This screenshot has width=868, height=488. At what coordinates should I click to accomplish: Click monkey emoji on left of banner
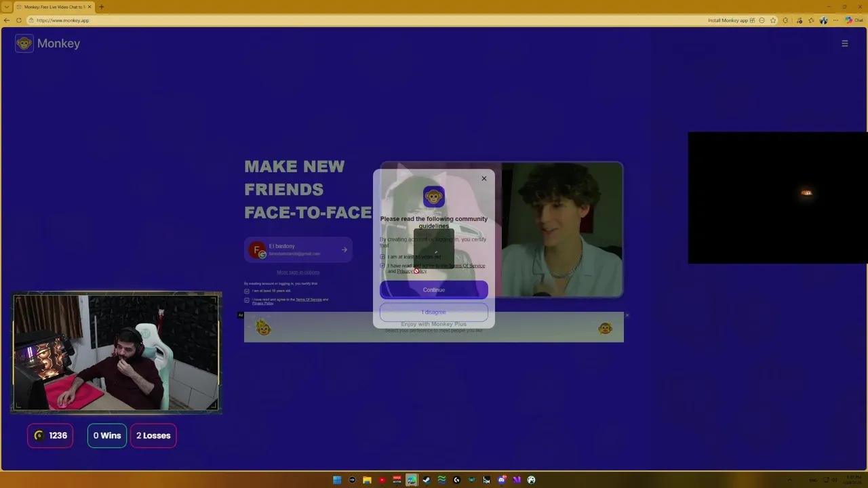tap(263, 329)
